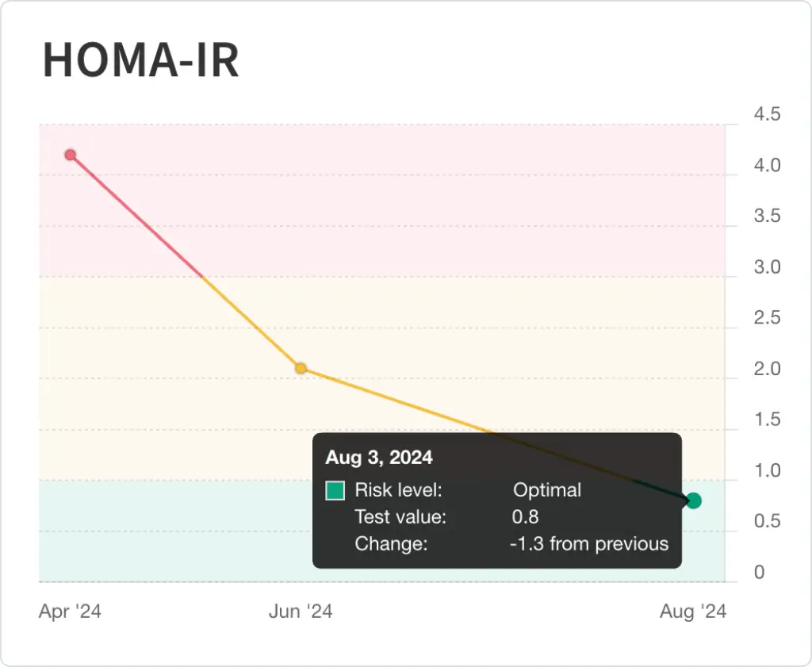812x667 pixels.
Task: Click the Aug 3, 2024 tooltip date
Action: [x=379, y=458]
